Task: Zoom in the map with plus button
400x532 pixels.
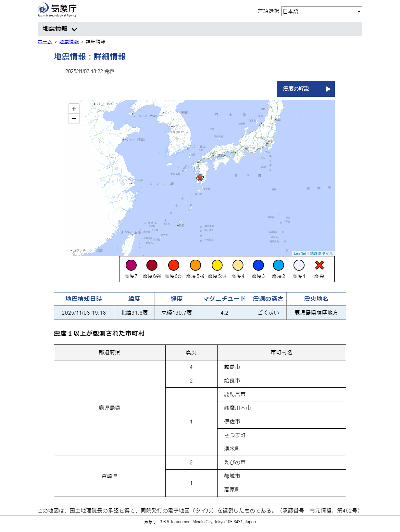Action: 74,109
